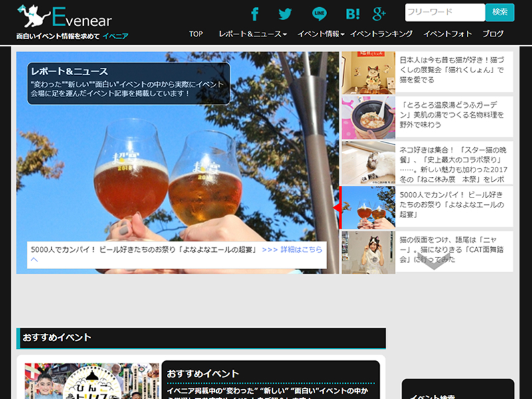The height and width of the screenshot is (399, 532).
Task: Open the ブログ navigation item
Action: [492, 33]
